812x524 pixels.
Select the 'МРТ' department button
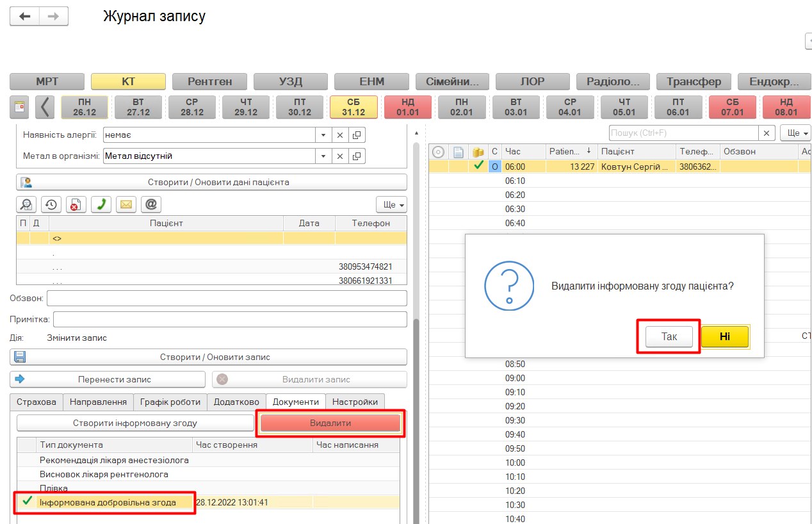tap(47, 82)
